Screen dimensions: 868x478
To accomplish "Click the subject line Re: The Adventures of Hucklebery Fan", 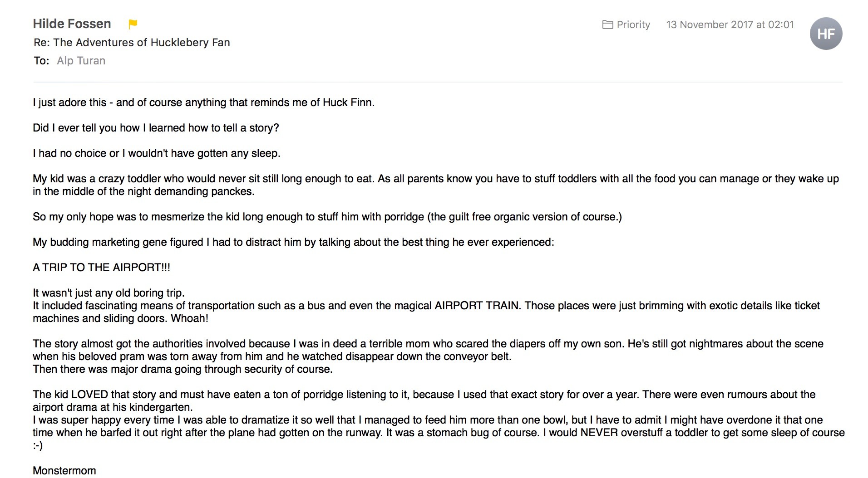I will point(132,43).
